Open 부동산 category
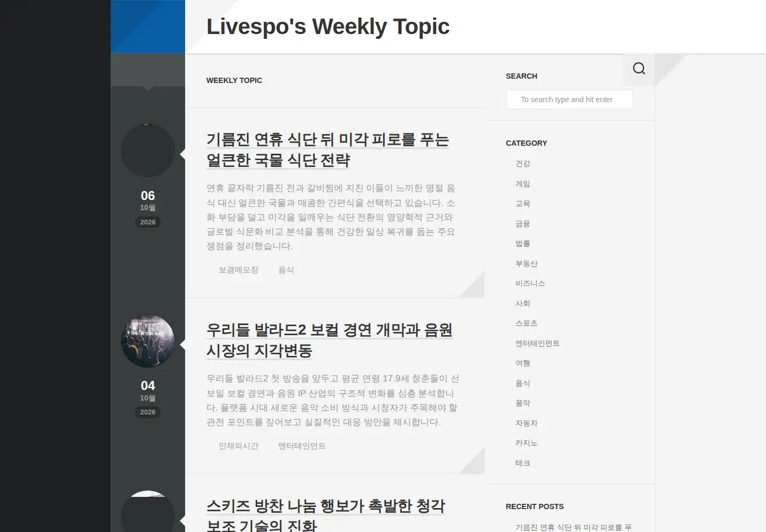 pos(527,263)
